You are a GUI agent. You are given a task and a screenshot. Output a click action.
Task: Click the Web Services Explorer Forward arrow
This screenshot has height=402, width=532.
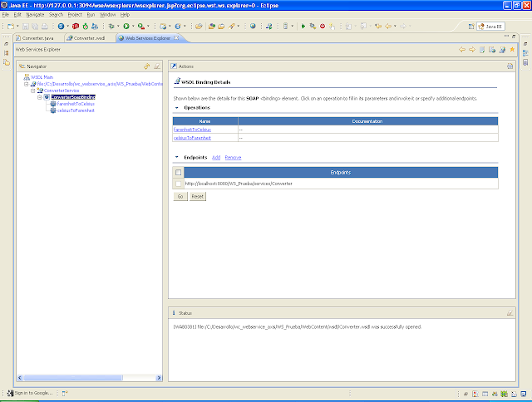pos(472,50)
